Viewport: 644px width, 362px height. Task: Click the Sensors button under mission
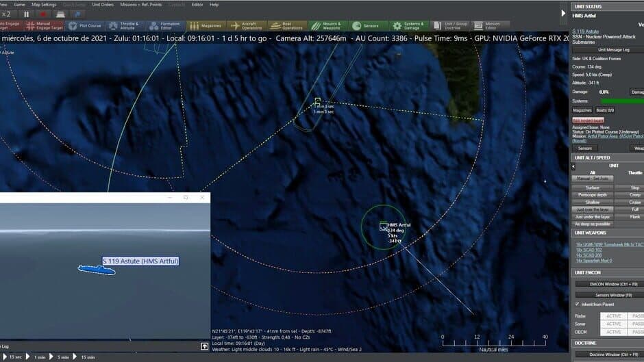click(585, 148)
